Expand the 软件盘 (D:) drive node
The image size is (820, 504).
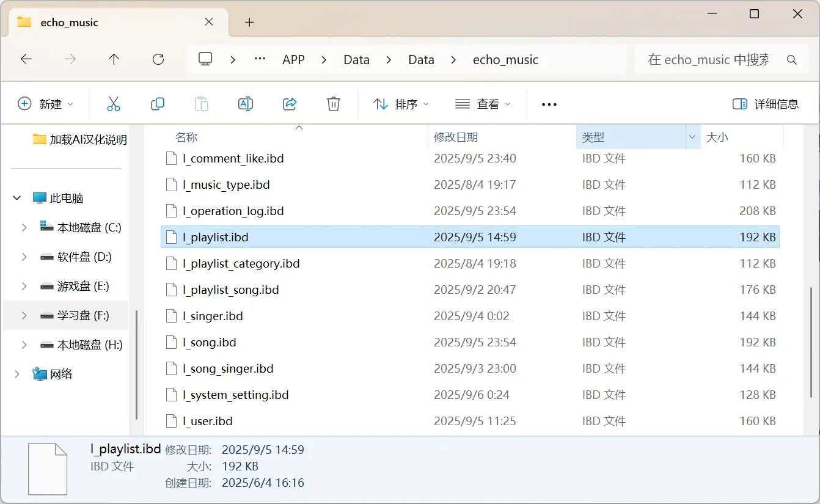tap(24, 257)
